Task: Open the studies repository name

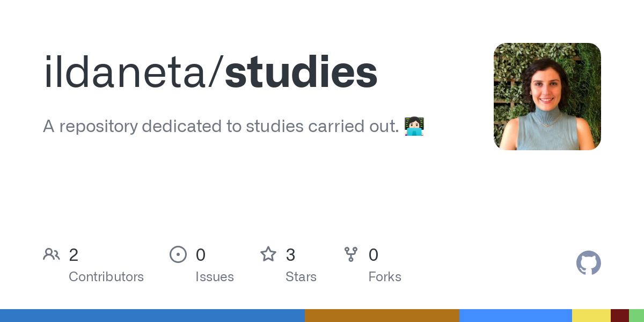Action: pyautogui.click(x=301, y=74)
